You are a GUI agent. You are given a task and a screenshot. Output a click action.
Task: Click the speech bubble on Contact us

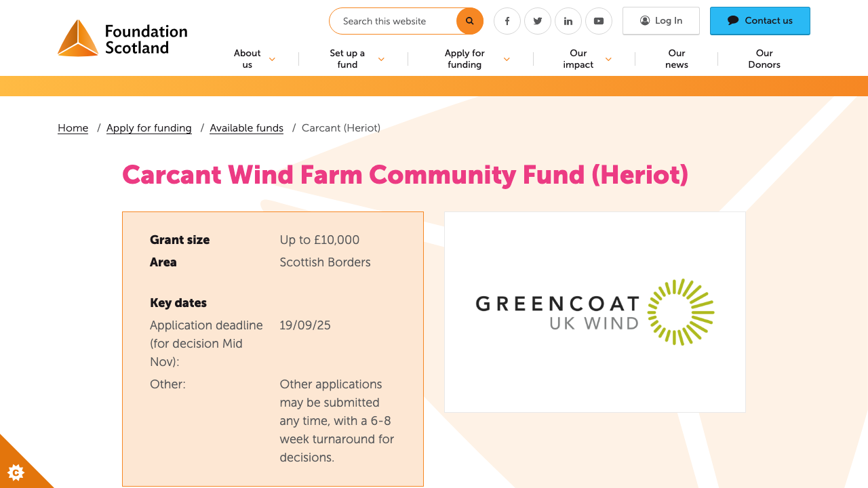pyautogui.click(x=733, y=20)
